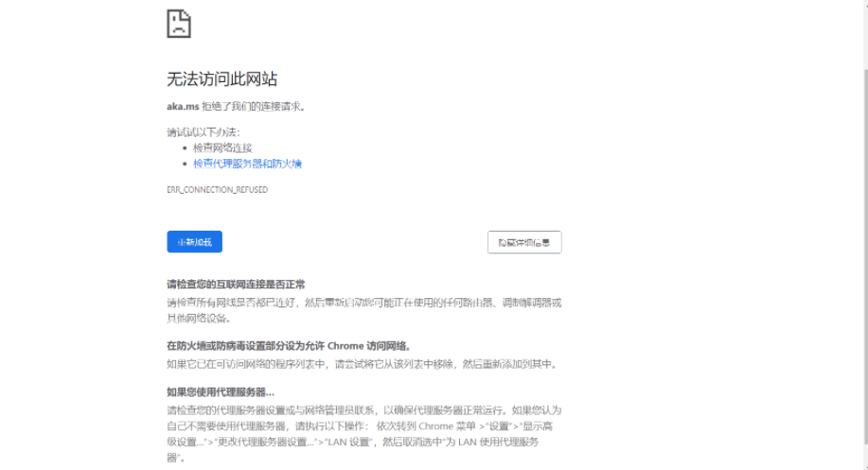
Task: Click the sad page error icon
Action: click(x=179, y=24)
